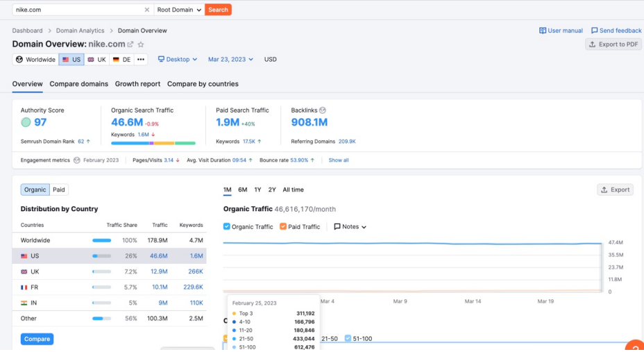This screenshot has height=352, width=644.
Task: Select UK database button
Action: [96, 60]
